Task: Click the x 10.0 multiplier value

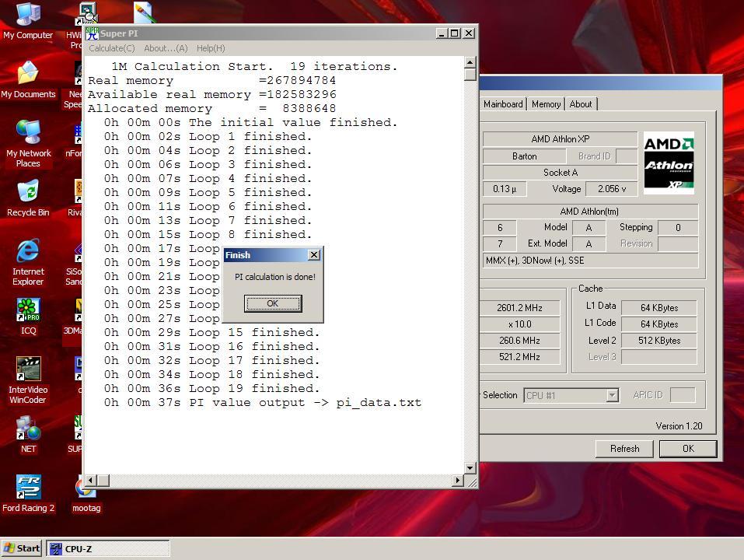Action: click(519, 324)
